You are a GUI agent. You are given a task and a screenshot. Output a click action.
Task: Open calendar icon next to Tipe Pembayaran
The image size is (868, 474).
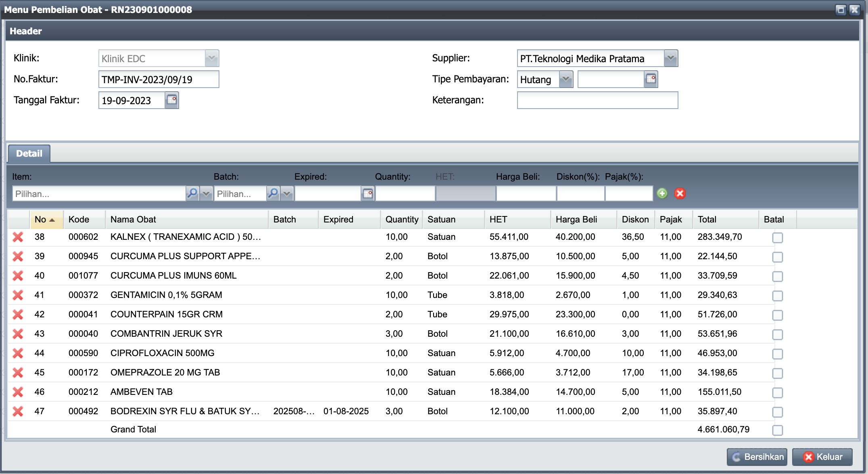[651, 79]
